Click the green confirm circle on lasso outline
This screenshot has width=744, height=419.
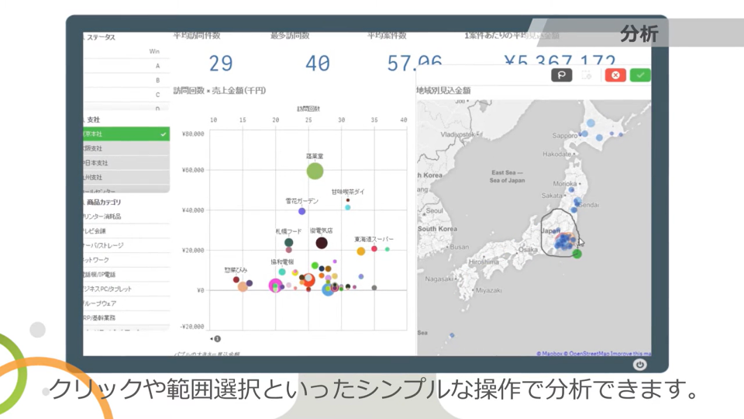577,254
